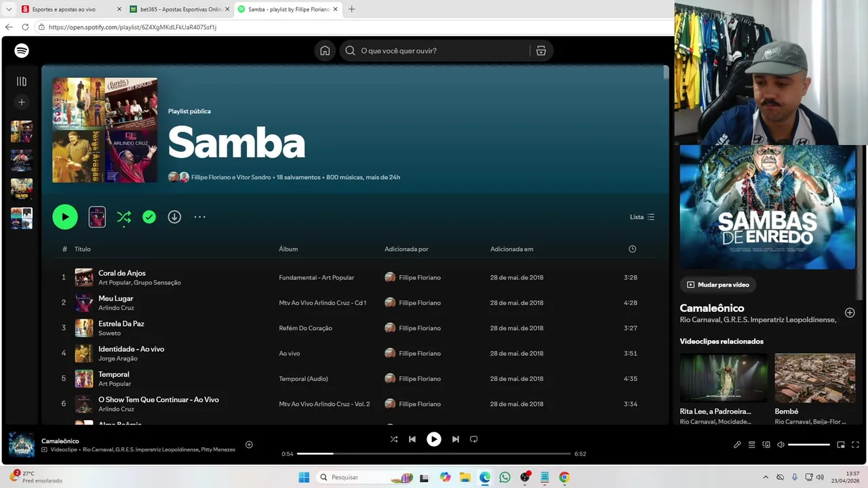Open Copilot from the taskbar

[x=445, y=477]
